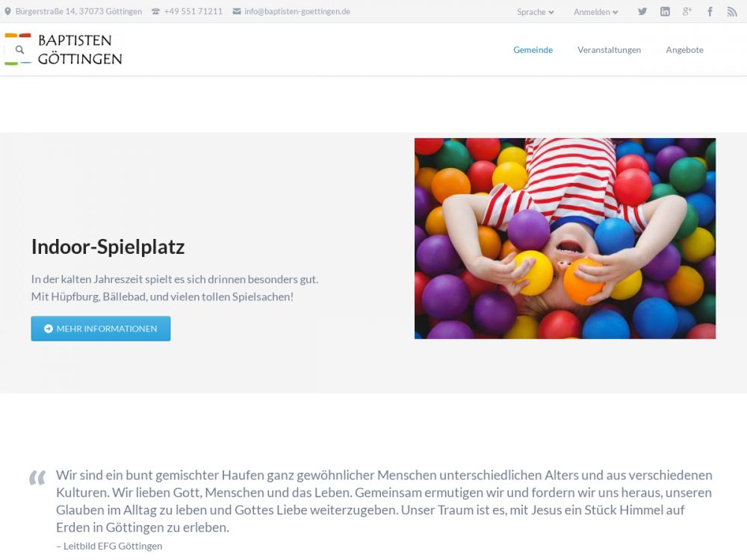Open the Gemeinde menu item
The height and width of the screenshot is (560, 747).
pos(533,50)
